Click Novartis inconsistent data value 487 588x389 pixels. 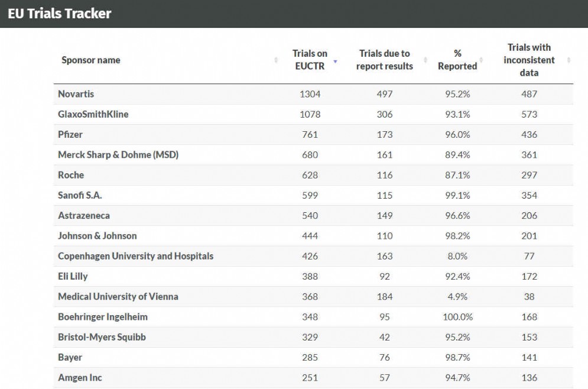pyautogui.click(x=529, y=94)
